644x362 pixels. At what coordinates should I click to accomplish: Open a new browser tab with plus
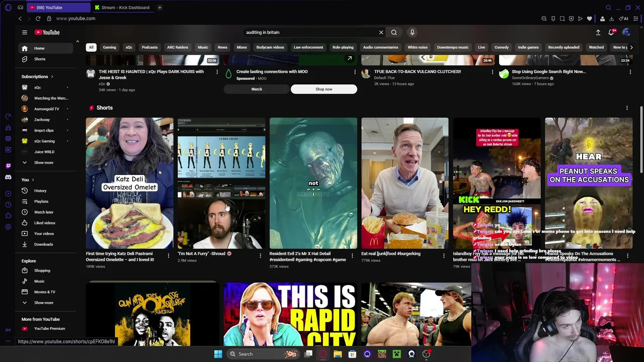[159, 8]
